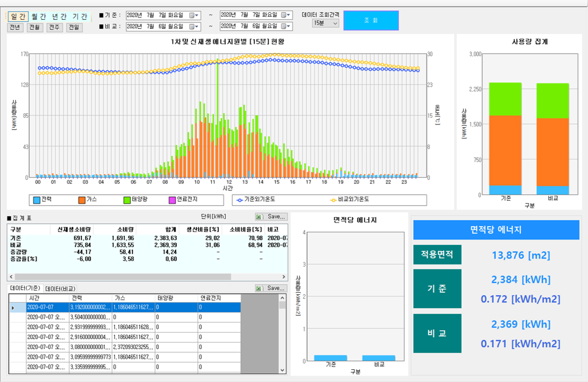Click the blue 조회 search button
Image resolution: width=588 pixels, height=382 pixels.
pyautogui.click(x=371, y=20)
